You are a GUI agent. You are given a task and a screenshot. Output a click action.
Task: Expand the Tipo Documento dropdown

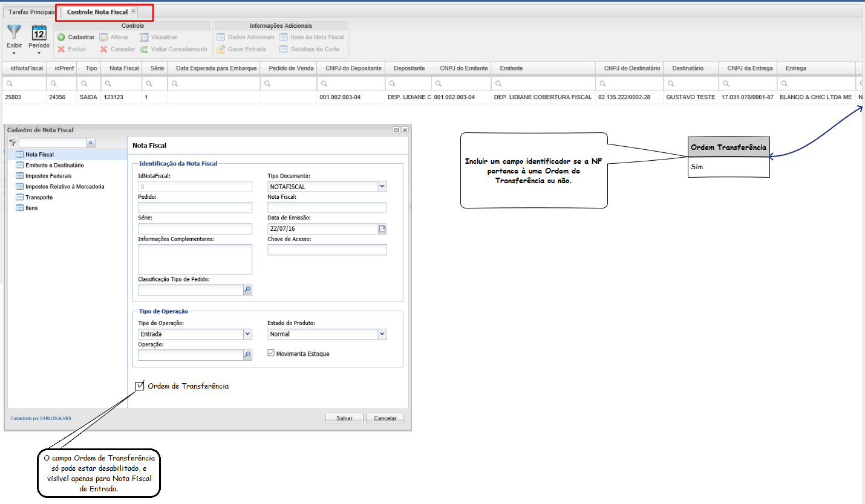point(382,187)
